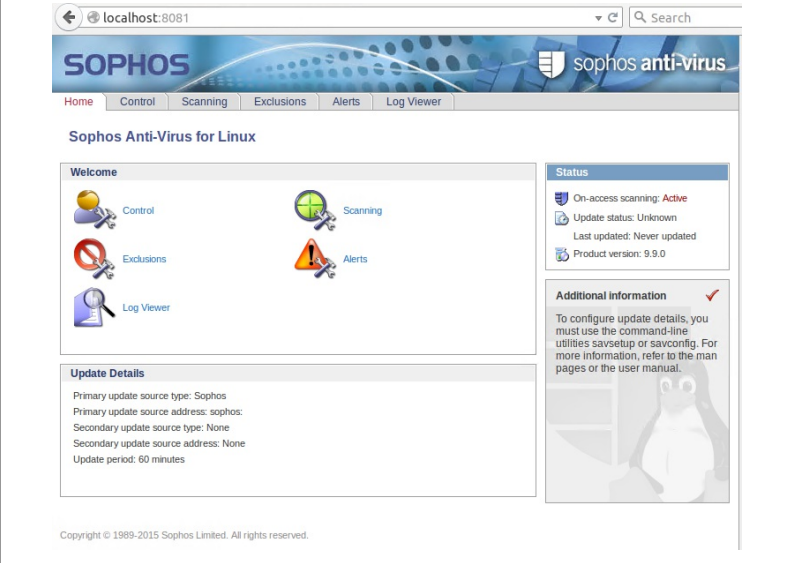Click the Log Viewer text link

(146, 308)
